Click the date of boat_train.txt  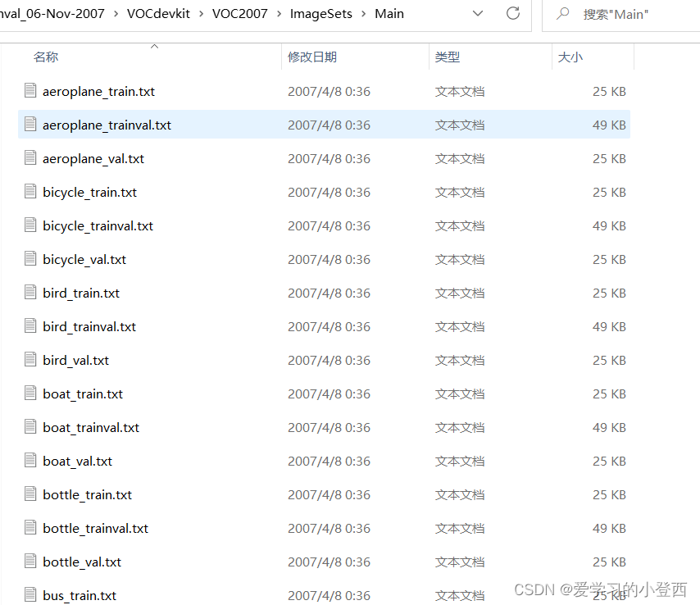[329, 393]
